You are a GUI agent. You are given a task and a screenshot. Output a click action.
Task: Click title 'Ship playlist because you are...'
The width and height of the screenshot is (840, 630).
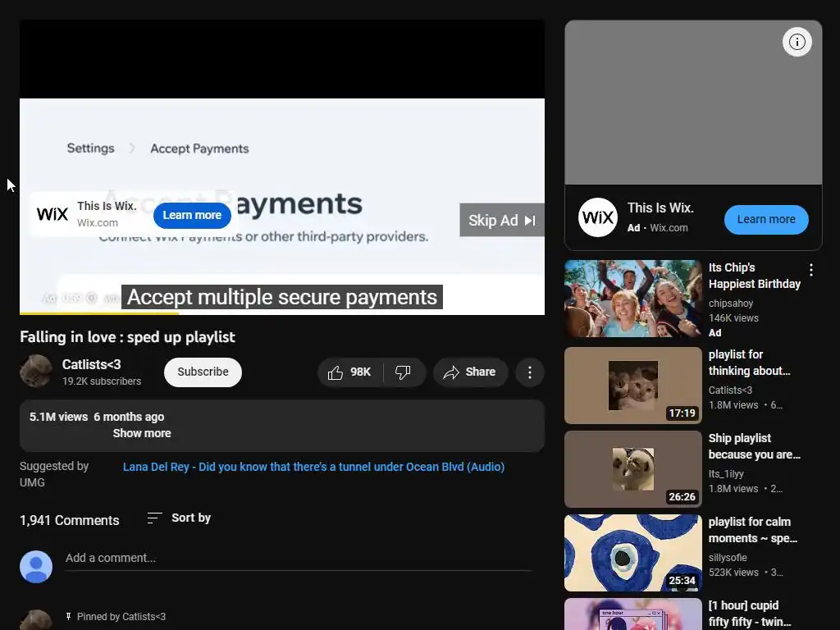tap(755, 446)
